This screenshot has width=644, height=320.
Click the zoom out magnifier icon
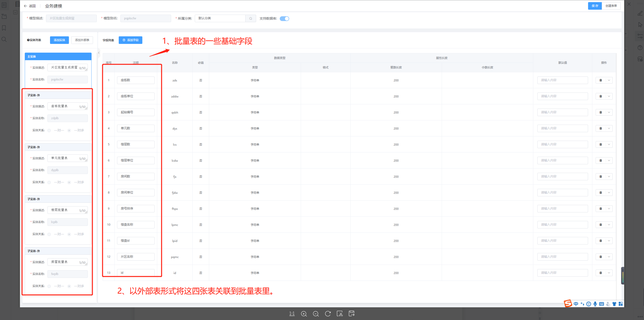coord(316,314)
